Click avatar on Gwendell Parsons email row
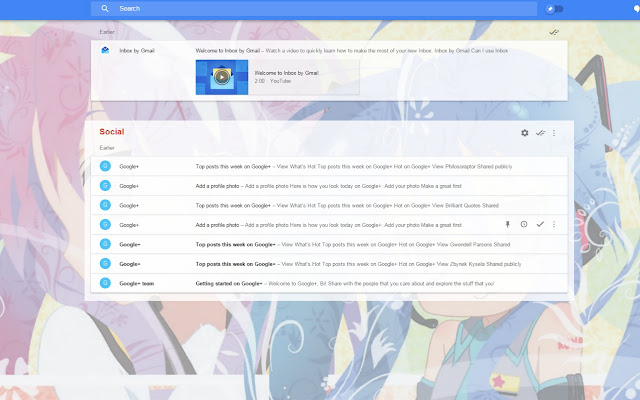This screenshot has height=400, width=640. pyautogui.click(x=105, y=244)
